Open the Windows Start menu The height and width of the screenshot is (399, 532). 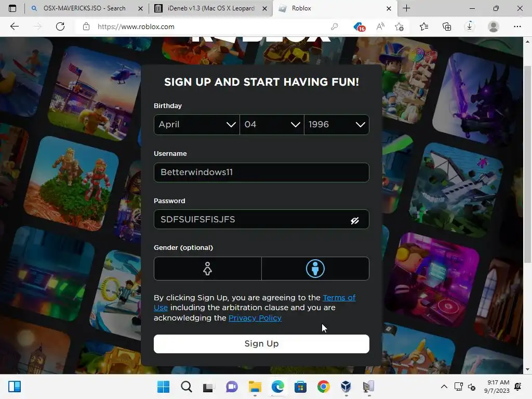163,387
